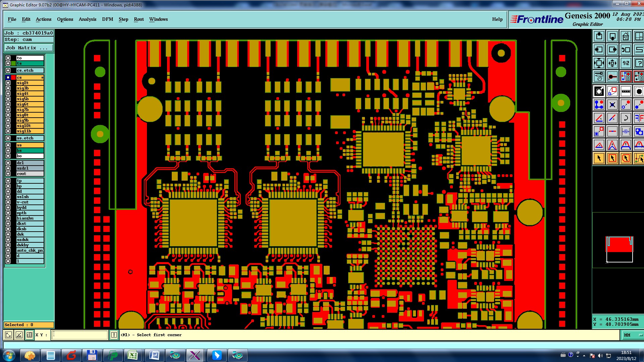The width and height of the screenshot is (644, 362).
Task: Toggle checkbox for the cs layer
Action: coord(8,77)
